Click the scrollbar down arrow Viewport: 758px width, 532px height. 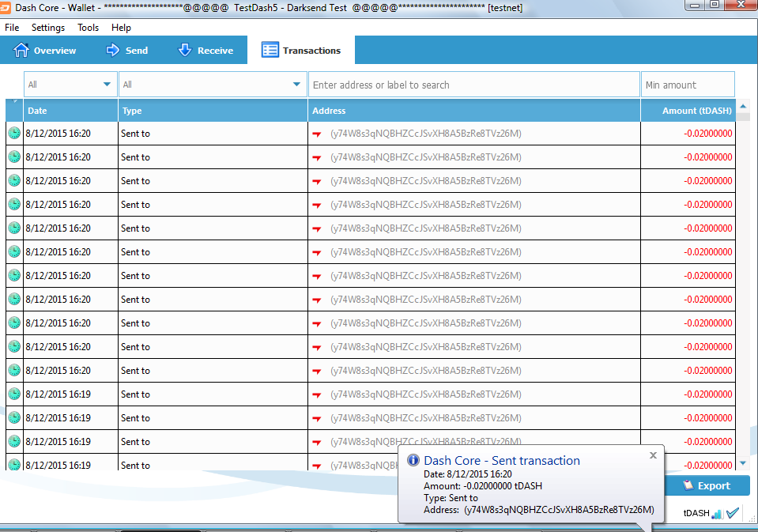(743, 463)
